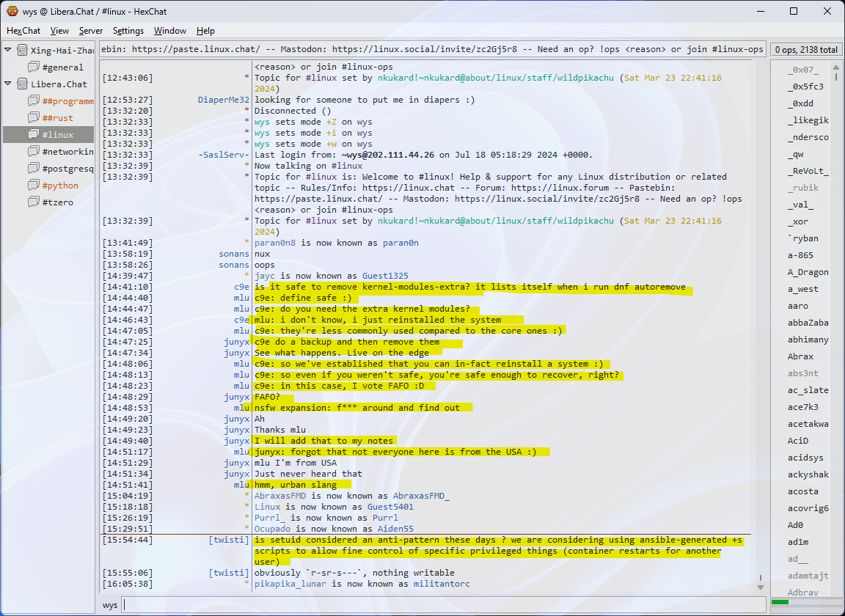Click the user list scrollbar up arrow
This screenshot has width=845, height=616.
[836, 67]
